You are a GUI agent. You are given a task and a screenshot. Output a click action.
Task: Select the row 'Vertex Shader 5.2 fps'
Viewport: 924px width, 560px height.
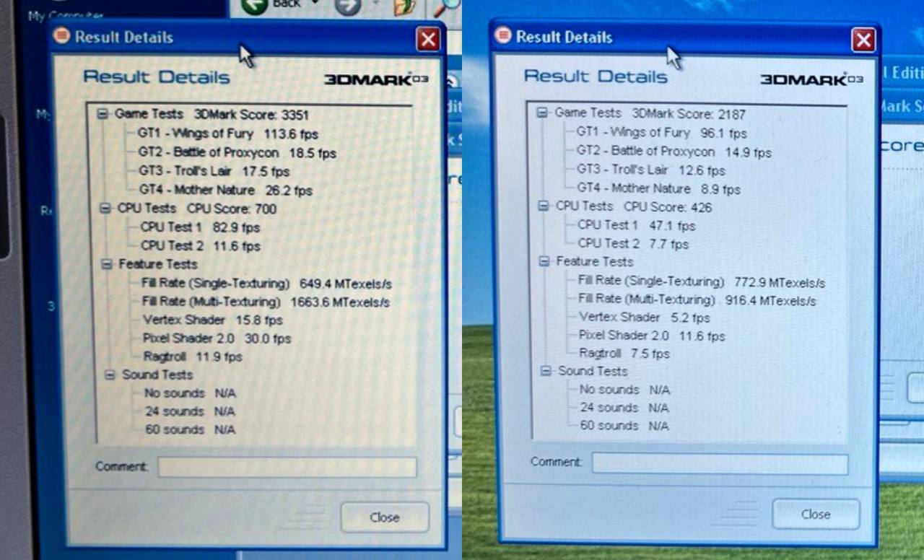[645, 318]
